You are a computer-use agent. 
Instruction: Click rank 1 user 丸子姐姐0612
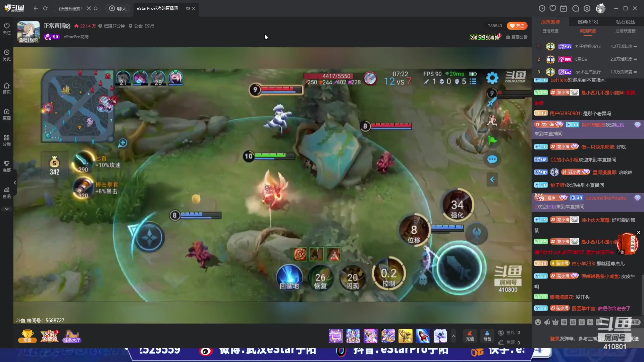coord(588,47)
